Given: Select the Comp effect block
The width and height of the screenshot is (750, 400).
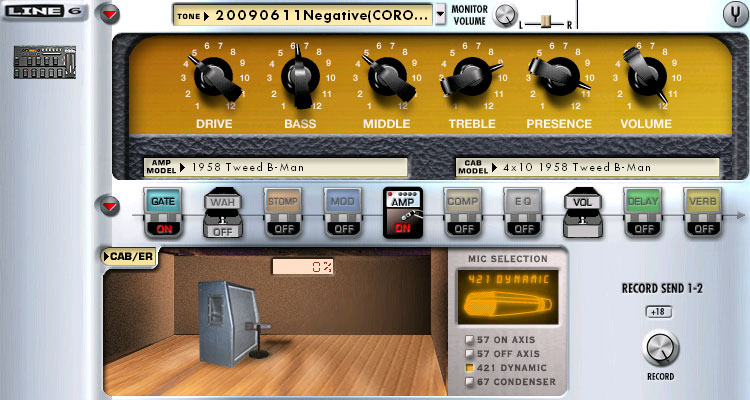Looking at the screenshot, I should (463, 201).
